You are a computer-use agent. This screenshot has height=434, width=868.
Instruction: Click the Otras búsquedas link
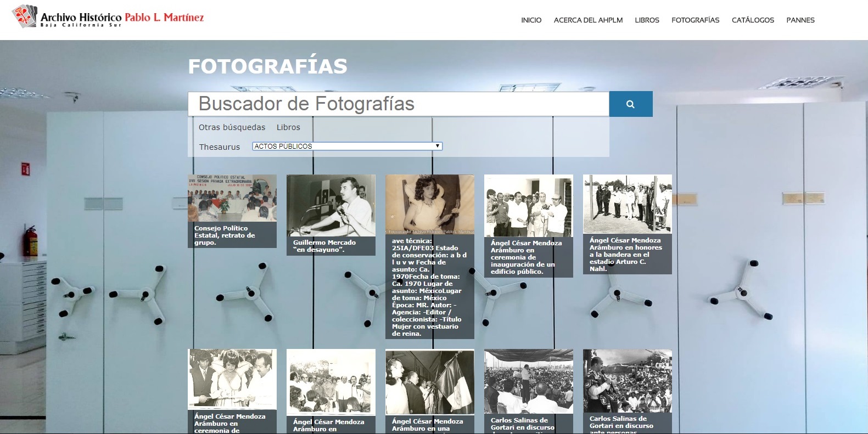(x=232, y=127)
